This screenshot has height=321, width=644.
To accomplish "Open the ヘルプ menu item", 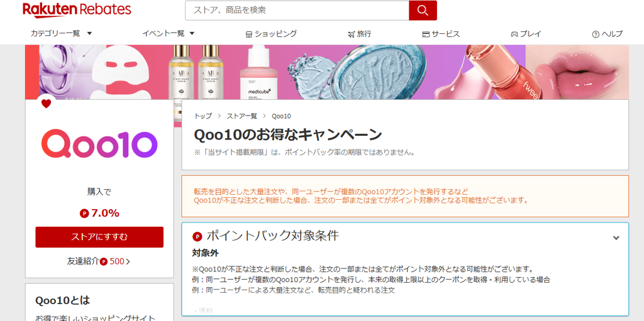I will pyautogui.click(x=608, y=34).
